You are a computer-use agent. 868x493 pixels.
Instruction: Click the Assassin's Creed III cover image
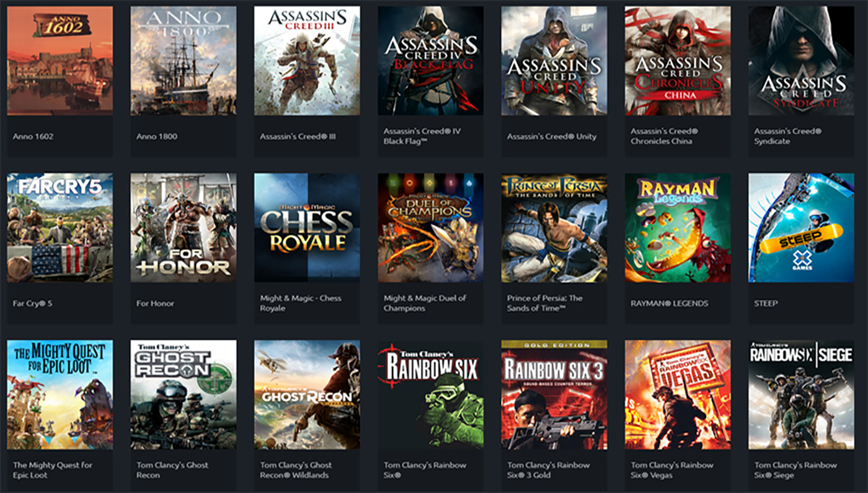coord(307,61)
